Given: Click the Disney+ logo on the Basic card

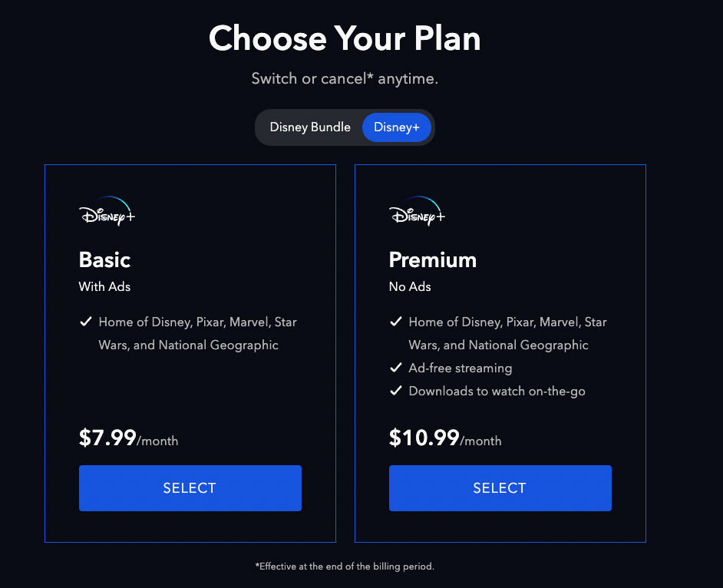Looking at the screenshot, I should 107,211.
